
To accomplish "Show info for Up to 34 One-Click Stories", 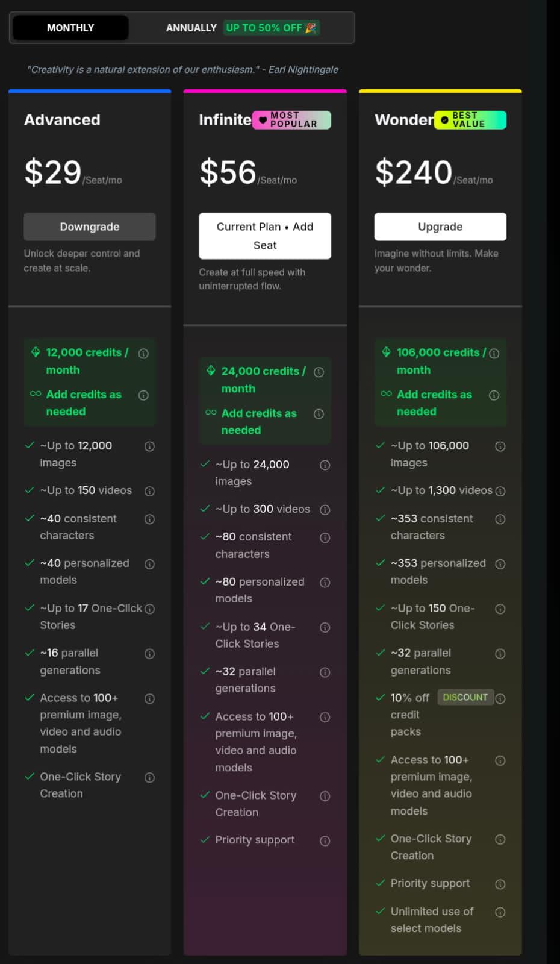I will 325,628.
